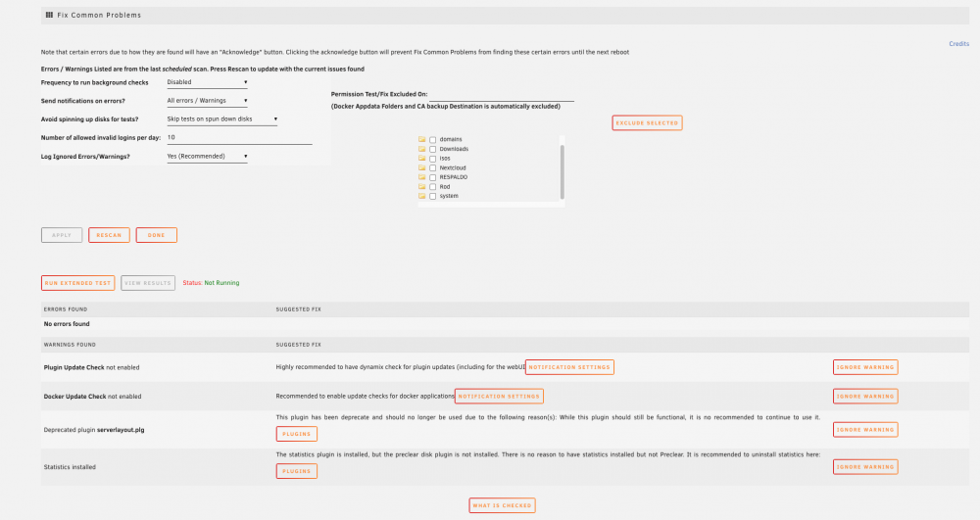
Task: Click the View Results button
Action: pos(148,283)
